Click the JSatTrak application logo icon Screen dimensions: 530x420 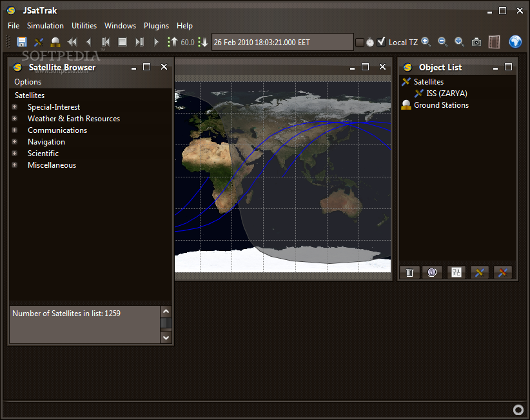pos(11,10)
